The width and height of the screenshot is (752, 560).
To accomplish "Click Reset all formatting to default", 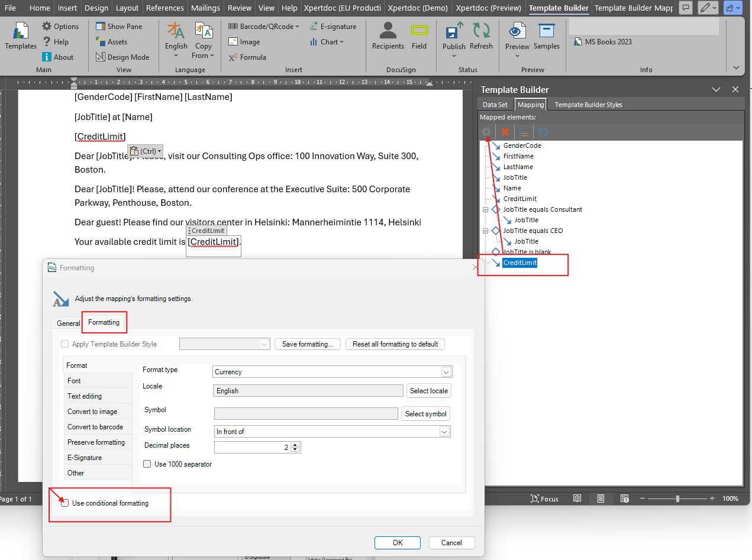I will (x=395, y=344).
